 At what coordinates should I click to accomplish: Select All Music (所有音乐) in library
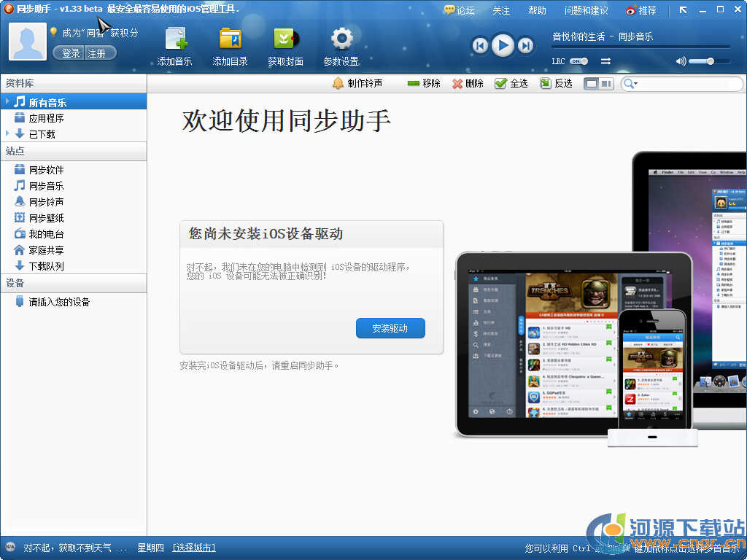pos(74,102)
